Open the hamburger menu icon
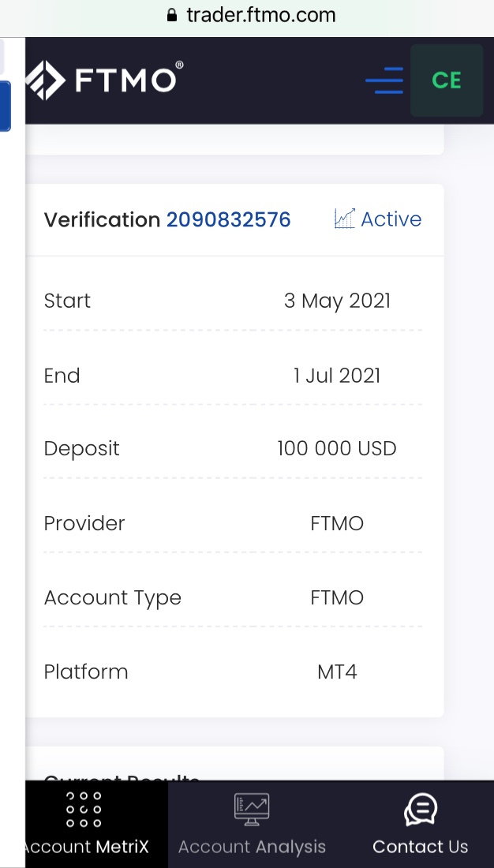This screenshot has width=494, height=868. 384,80
